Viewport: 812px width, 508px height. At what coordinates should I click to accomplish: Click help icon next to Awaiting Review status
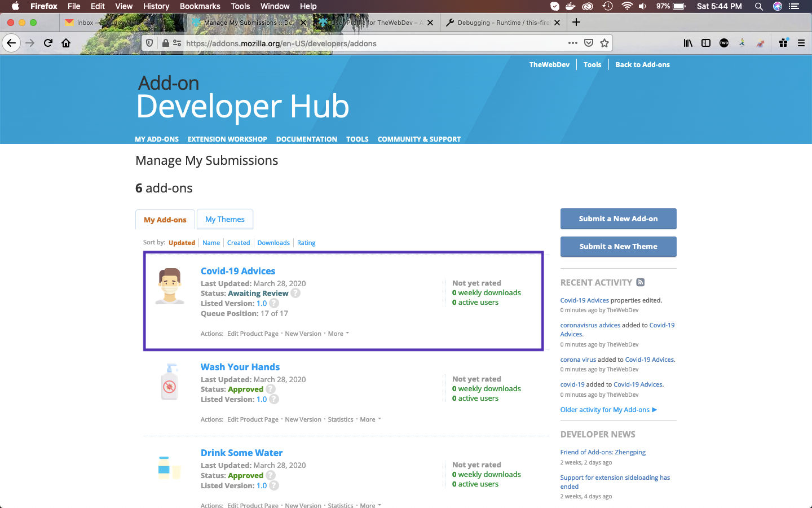(295, 293)
